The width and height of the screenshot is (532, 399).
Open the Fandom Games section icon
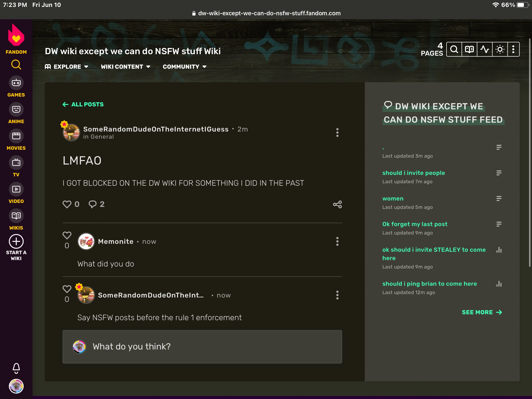pyautogui.click(x=16, y=83)
